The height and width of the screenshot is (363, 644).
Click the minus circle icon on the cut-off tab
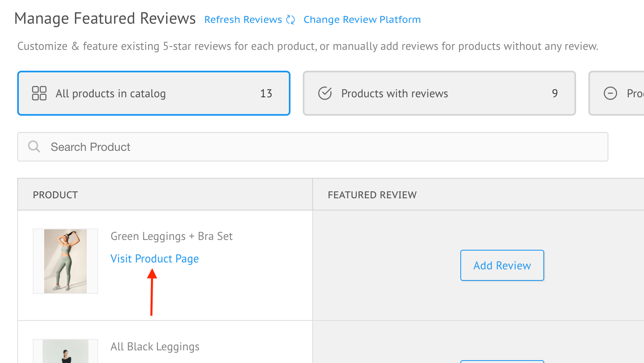pos(610,93)
